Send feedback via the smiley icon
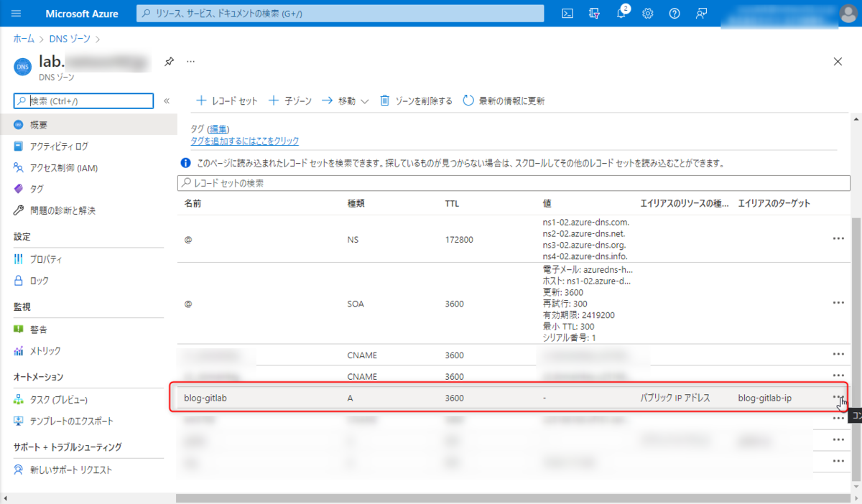 click(700, 13)
